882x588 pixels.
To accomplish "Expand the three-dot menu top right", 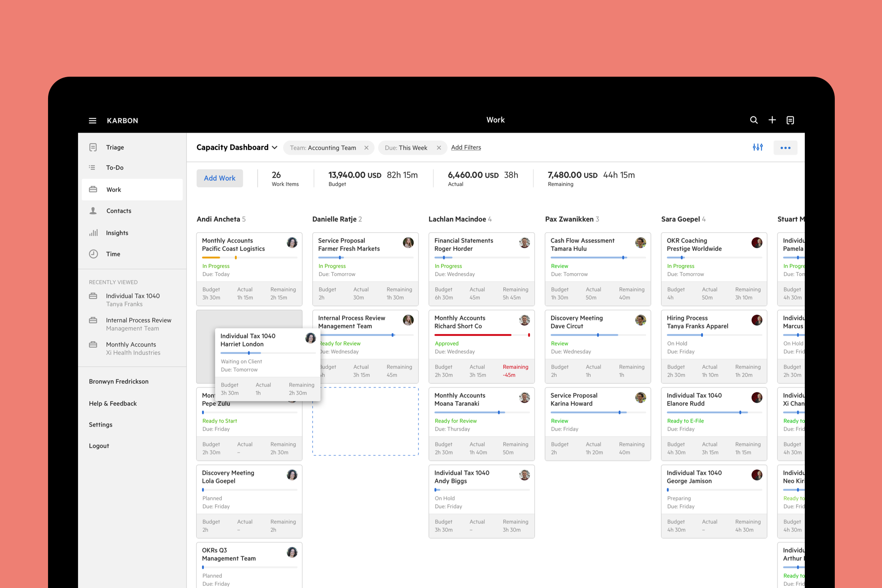I will [785, 148].
